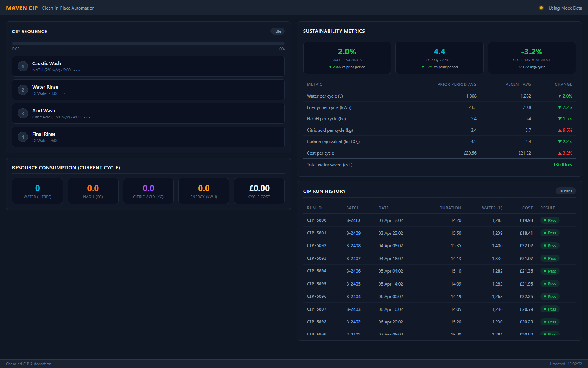Toggle the Pass badge for CIP-5005

click(x=550, y=284)
